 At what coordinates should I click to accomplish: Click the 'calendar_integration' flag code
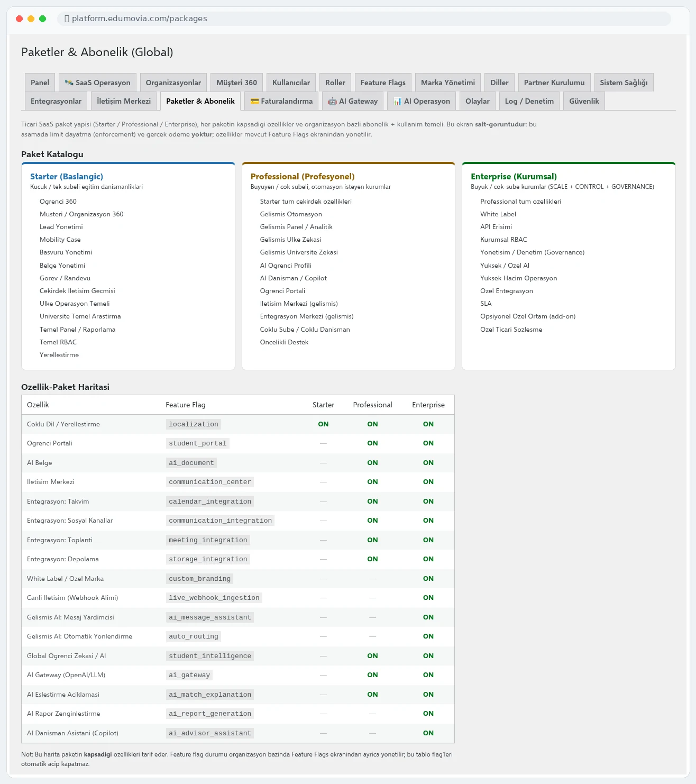[x=210, y=502]
